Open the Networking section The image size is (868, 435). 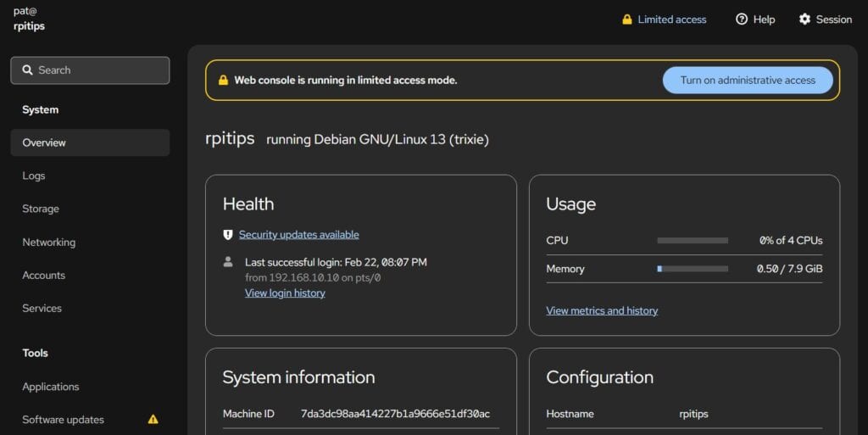[x=48, y=242]
